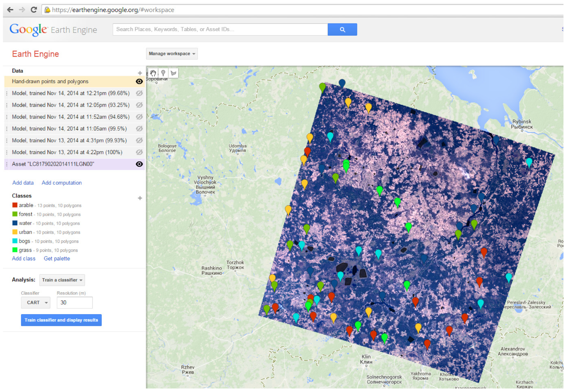Click the plus icon beside Classes heading

[140, 198]
